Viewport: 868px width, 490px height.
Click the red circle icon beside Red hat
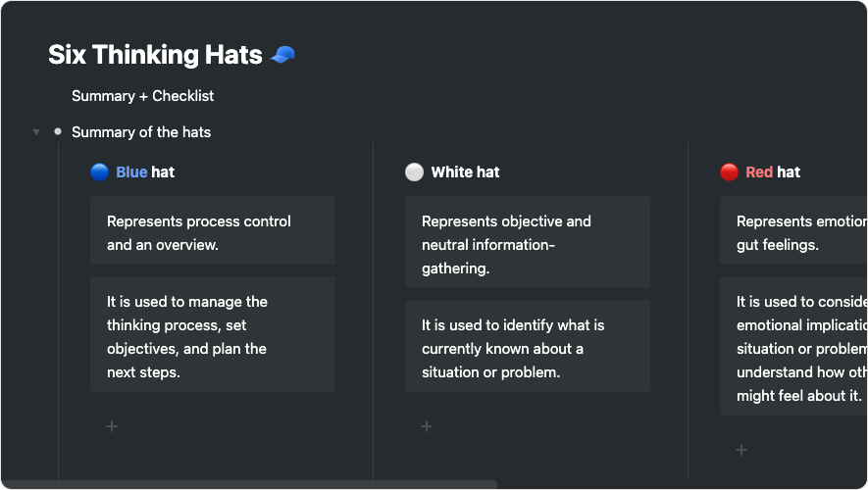(x=729, y=172)
